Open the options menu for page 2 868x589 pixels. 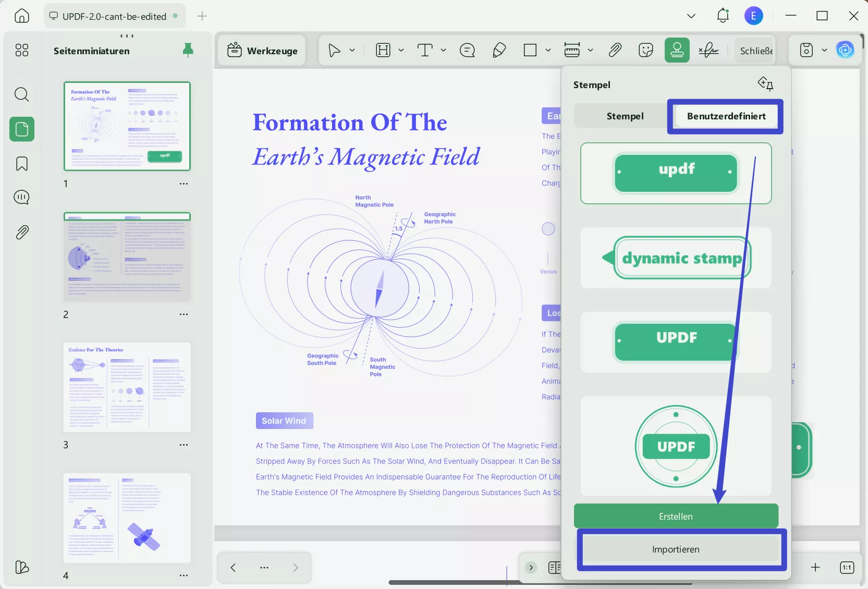click(184, 314)
